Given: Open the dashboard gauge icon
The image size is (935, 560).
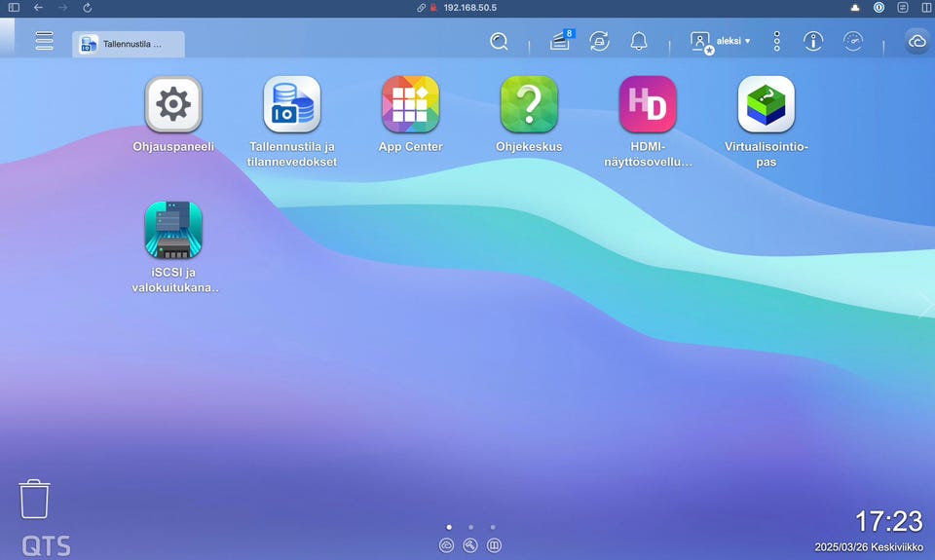Looking at the screenshot, I should point(853,42).
